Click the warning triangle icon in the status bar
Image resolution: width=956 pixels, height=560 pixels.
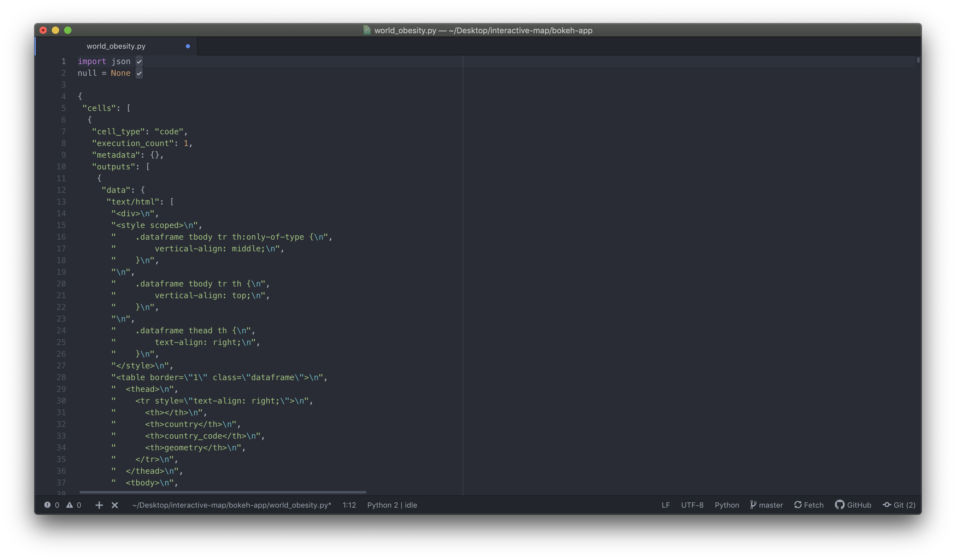(70, 505)
